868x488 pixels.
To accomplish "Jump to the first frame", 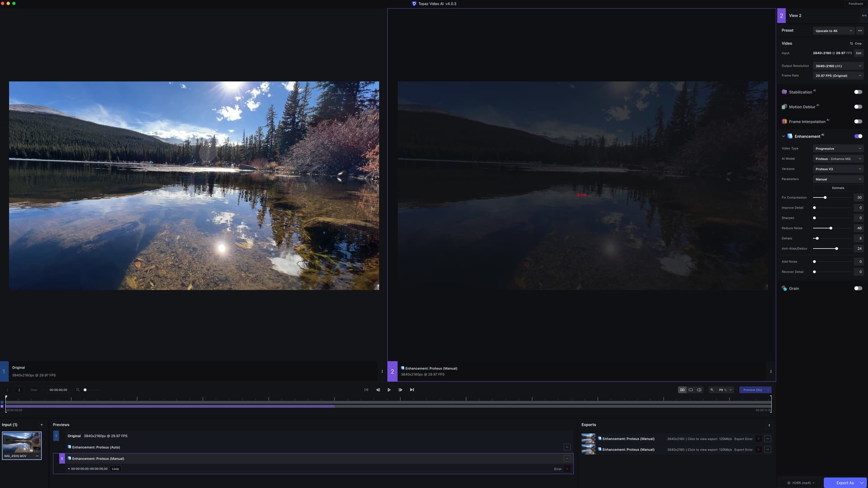I will 366,390.
